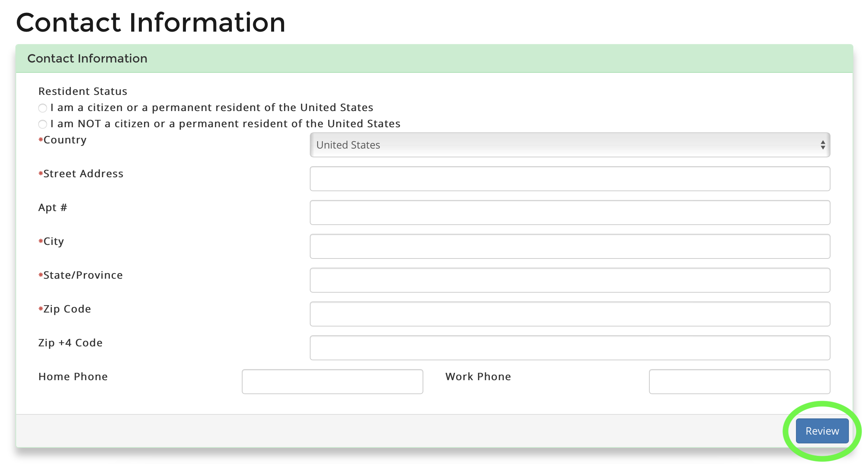The height and width of the screenshot is (464, 868).
Task: Click the Work Phone input field
Action: 740,382
